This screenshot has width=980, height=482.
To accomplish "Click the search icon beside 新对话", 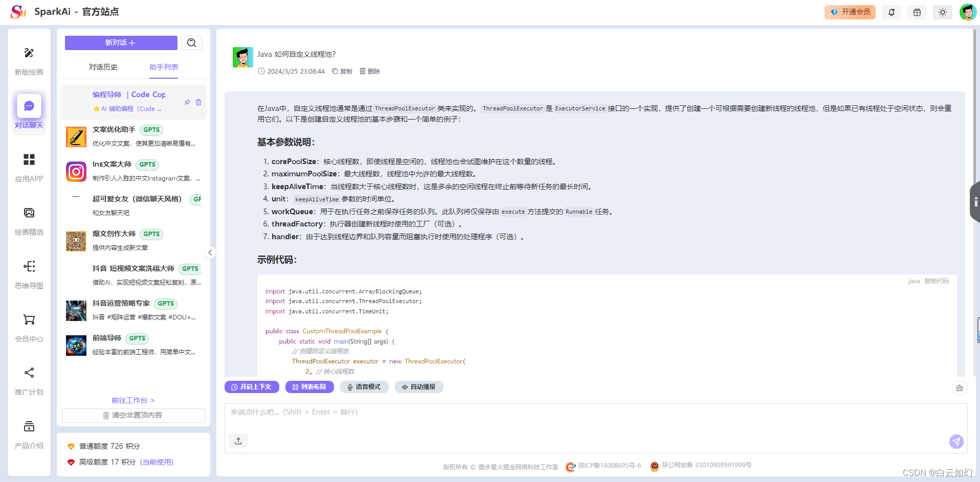I will click(191, 43).
